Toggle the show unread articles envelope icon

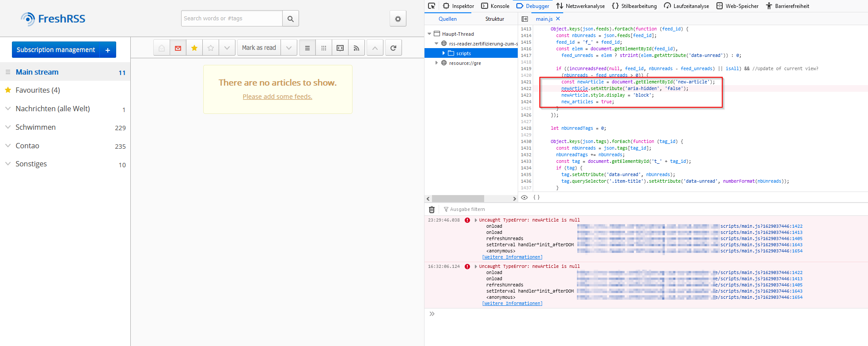click(x=178, y=48)
